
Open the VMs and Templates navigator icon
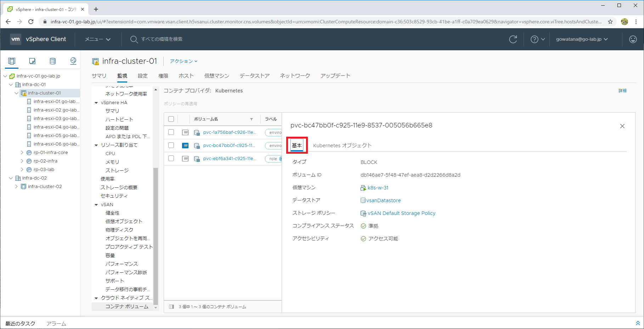point(32,61)
